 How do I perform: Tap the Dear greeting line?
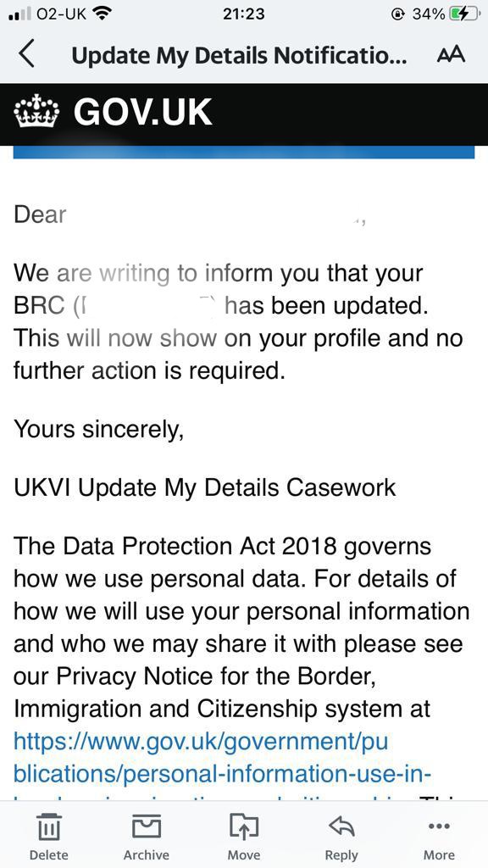tap(40, 214)
